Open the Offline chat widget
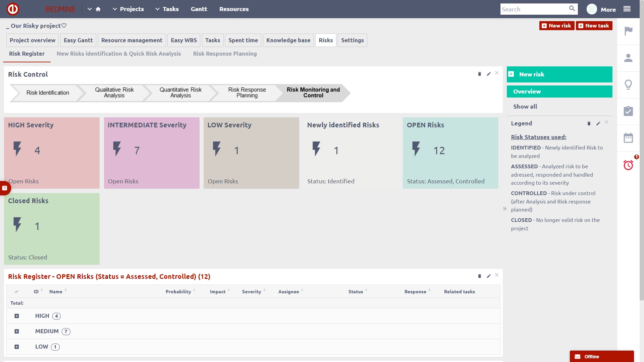The image size is (644, 362). click(x=602, y=356)
